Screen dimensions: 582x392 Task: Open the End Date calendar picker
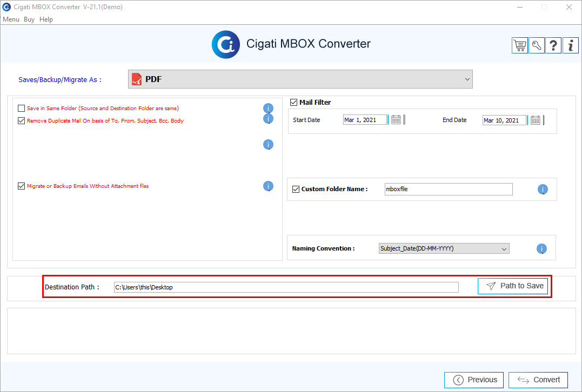(535, 120)
